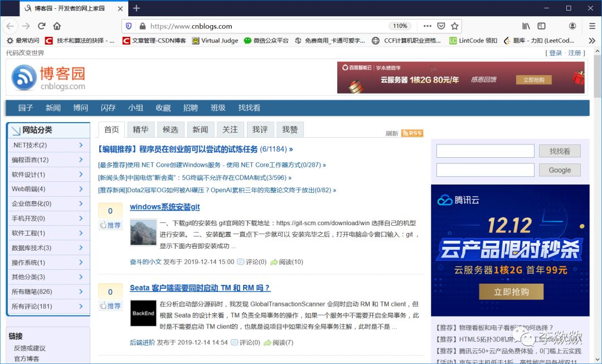
Task: Click the 注册 register link
Action: click(x=574, y=53)
